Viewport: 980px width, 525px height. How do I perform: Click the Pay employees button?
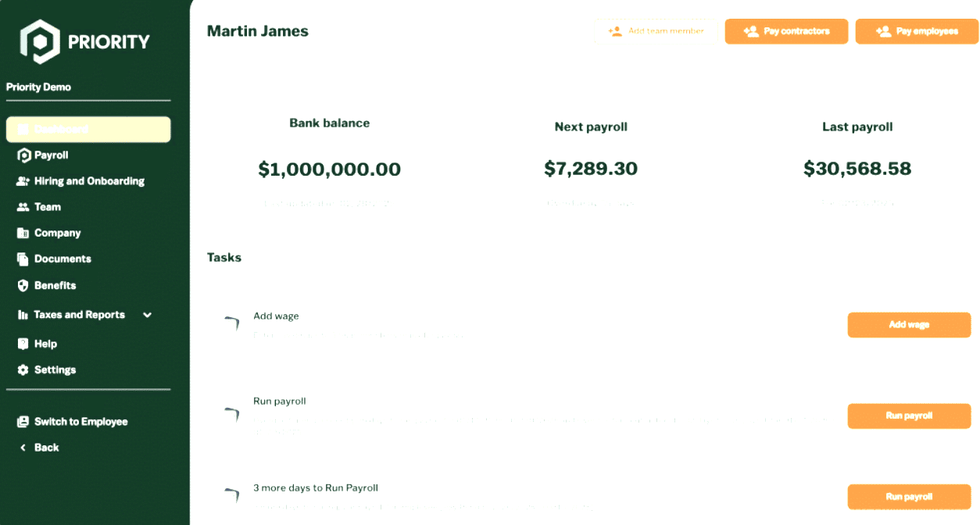[917, 31]
